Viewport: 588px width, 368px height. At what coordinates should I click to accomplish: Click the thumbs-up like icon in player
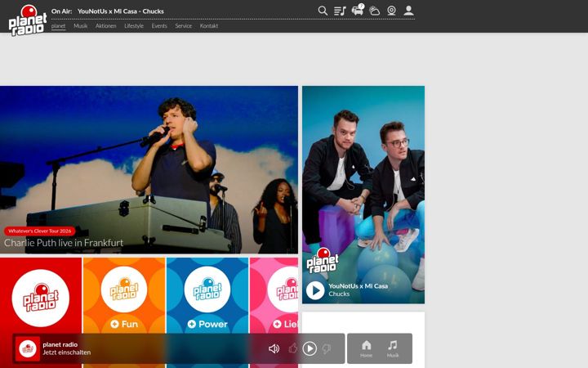point(293,348)
